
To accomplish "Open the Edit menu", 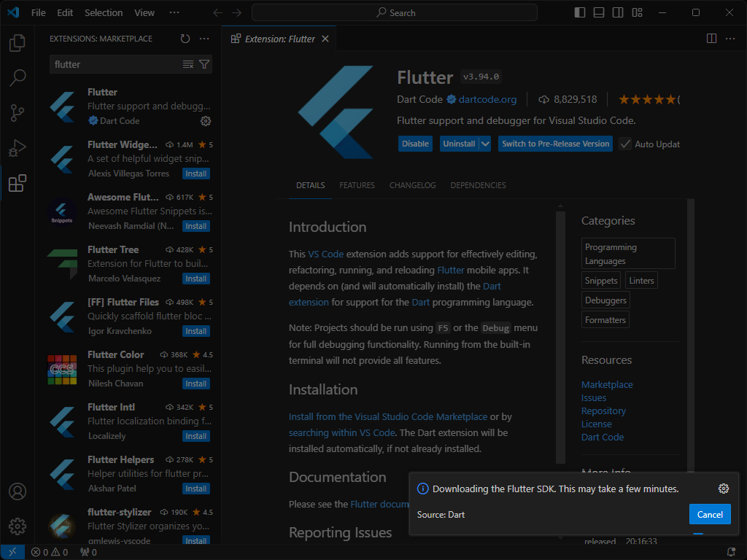I will (x=65, y=13).
